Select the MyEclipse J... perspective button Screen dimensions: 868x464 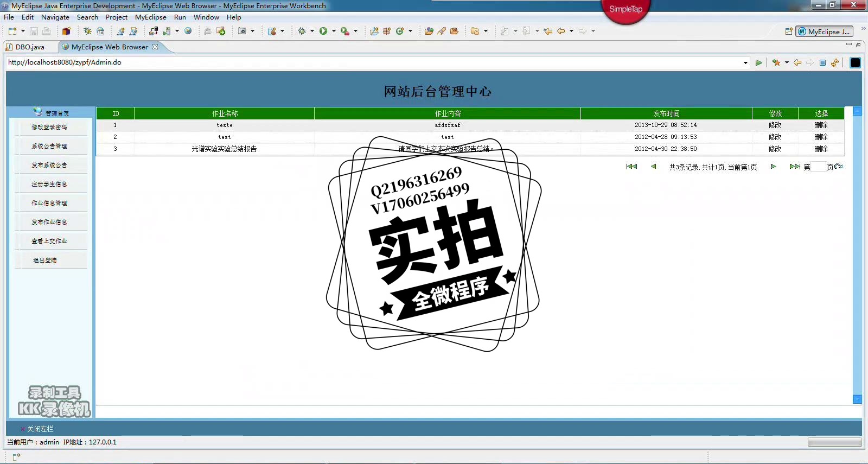pos(824,31)
